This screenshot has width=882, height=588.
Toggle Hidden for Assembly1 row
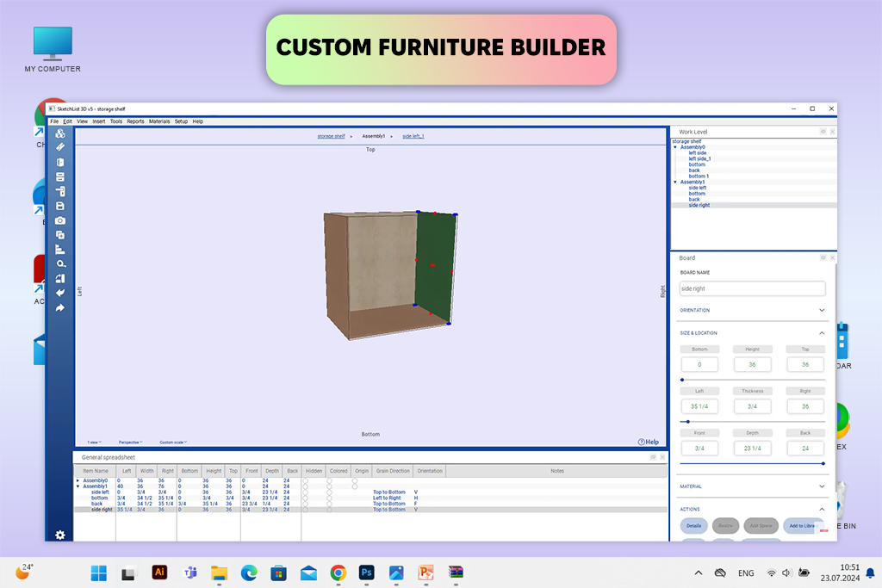306,486
